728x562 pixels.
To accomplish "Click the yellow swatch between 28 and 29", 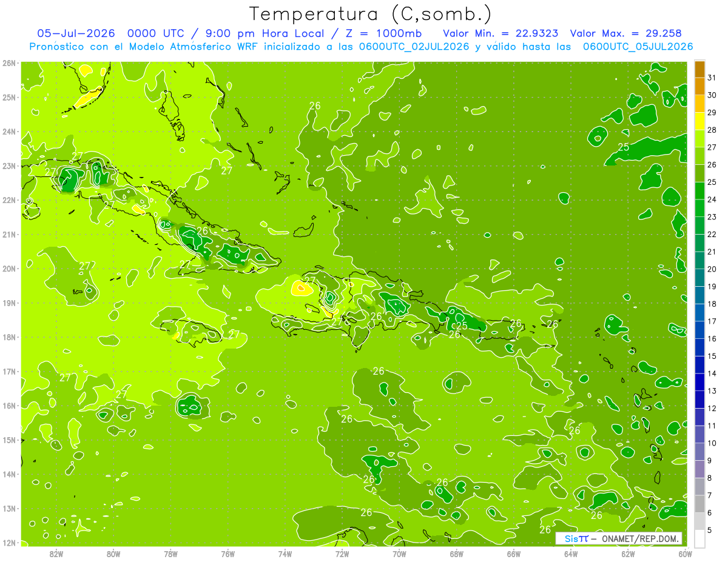I will point(699,121).
